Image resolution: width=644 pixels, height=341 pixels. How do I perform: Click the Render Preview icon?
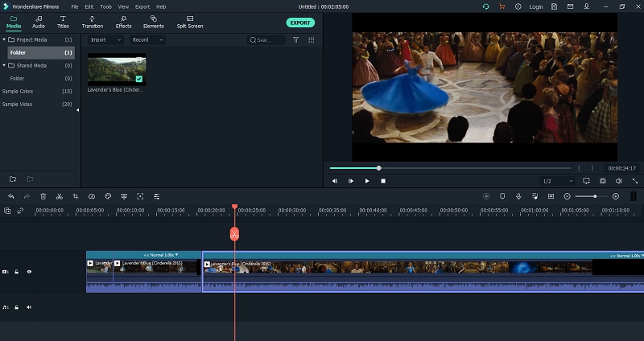point(486,196)
